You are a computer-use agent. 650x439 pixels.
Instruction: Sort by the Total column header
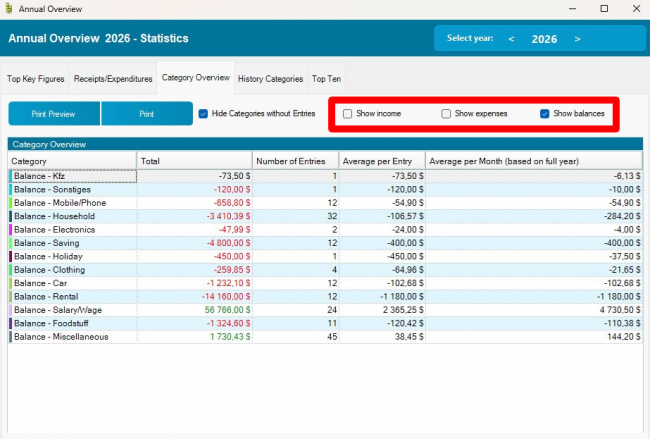[x=193, y=161]
